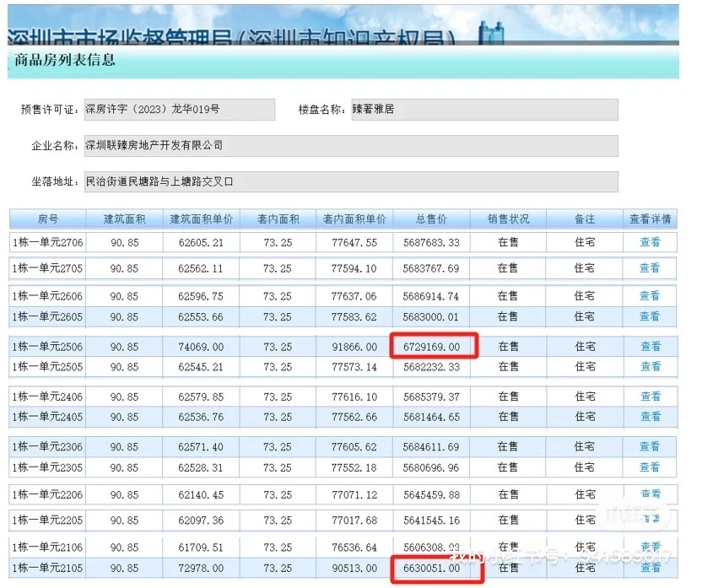This screenshot has height=588, width=702.
Task: Open 查看 link for 1栋一单元2305
Action: point(650,467)
